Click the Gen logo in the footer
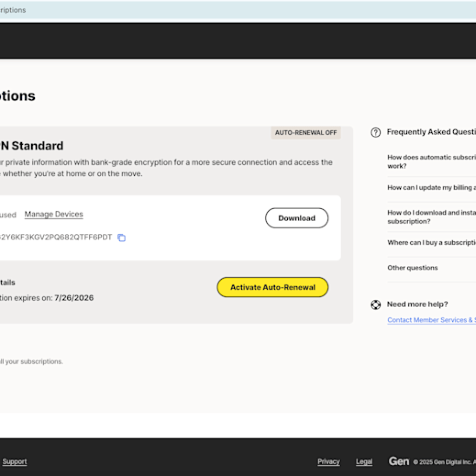The image size is (476, 476). [399, 461]
